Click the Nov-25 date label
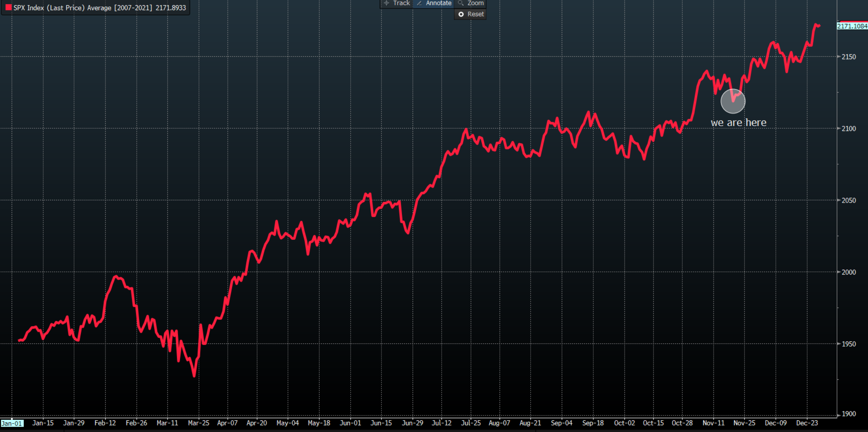The height and width of the screenshot is (432, 868). (745, 423)
